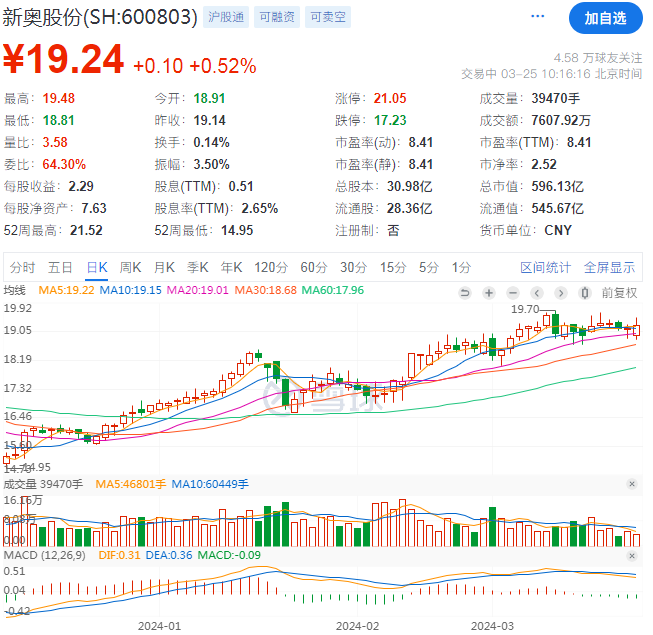The height and width of the screenshot is (635, 653).
Task: Zoom out the chart with minus icon
Action: pos(513,293)
